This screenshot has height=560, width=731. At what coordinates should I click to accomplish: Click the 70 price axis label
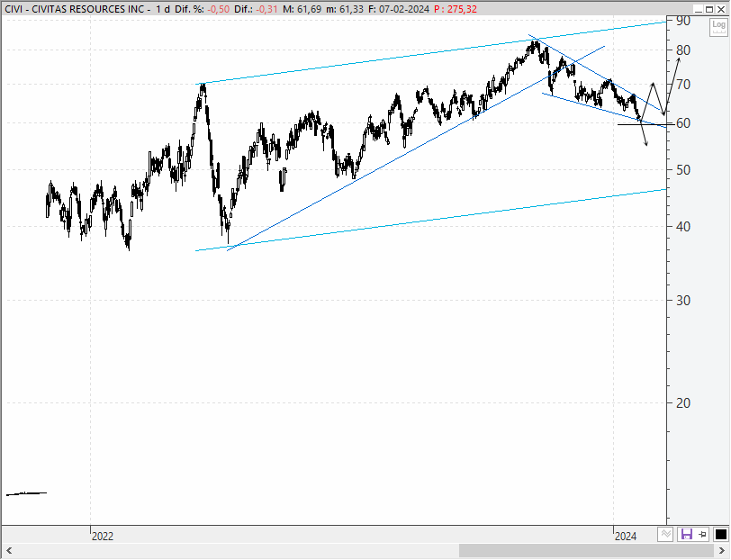(683, 85)
